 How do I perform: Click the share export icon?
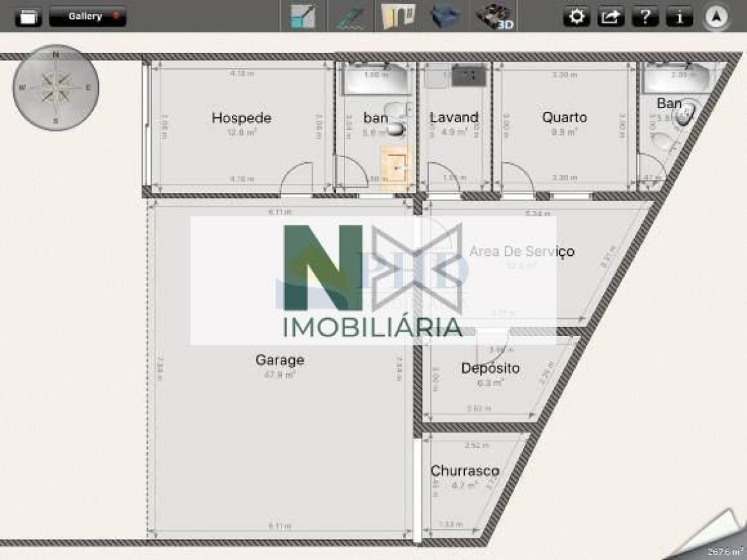611,17
